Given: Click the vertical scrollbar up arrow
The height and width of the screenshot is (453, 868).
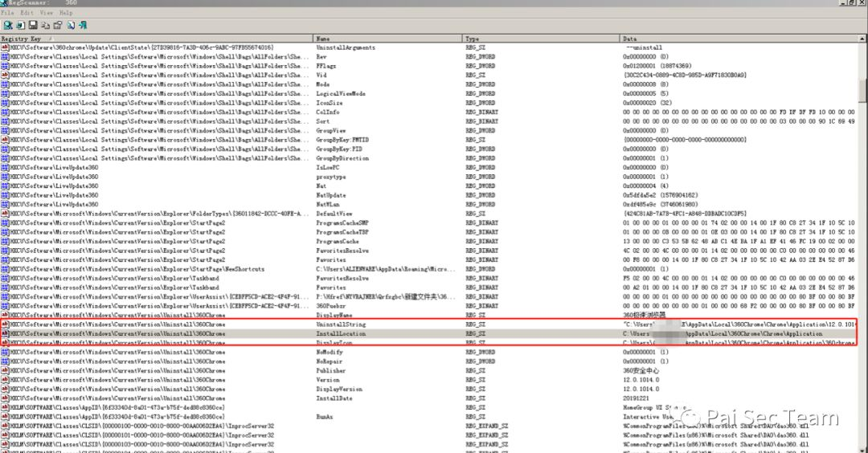Looking at the screenshot, I should pos(862,39).
